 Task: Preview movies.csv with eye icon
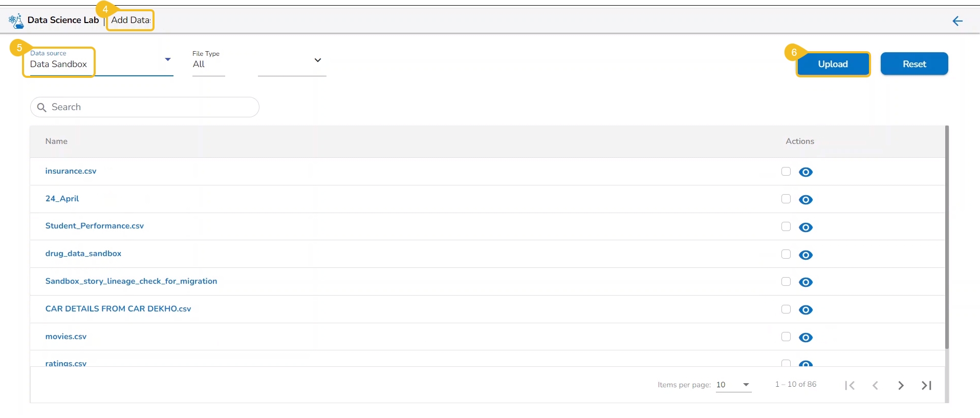(806, 338)
